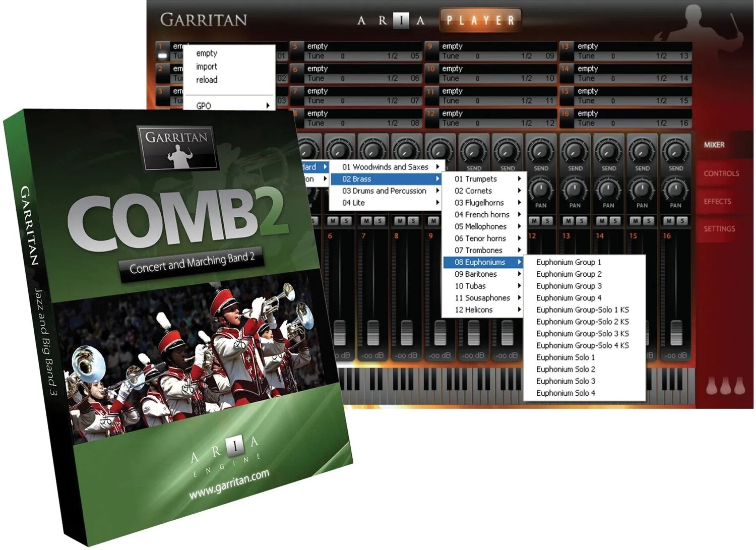Viewport: 756px width, 550px height.
Task: Open the EFFECTS tab
Action: point(717,201)
